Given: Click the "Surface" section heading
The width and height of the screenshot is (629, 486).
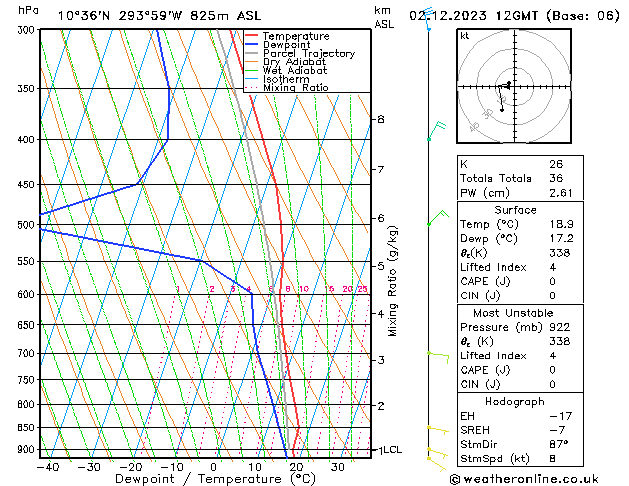Looking at the screenshot, I should coord(515,210).
